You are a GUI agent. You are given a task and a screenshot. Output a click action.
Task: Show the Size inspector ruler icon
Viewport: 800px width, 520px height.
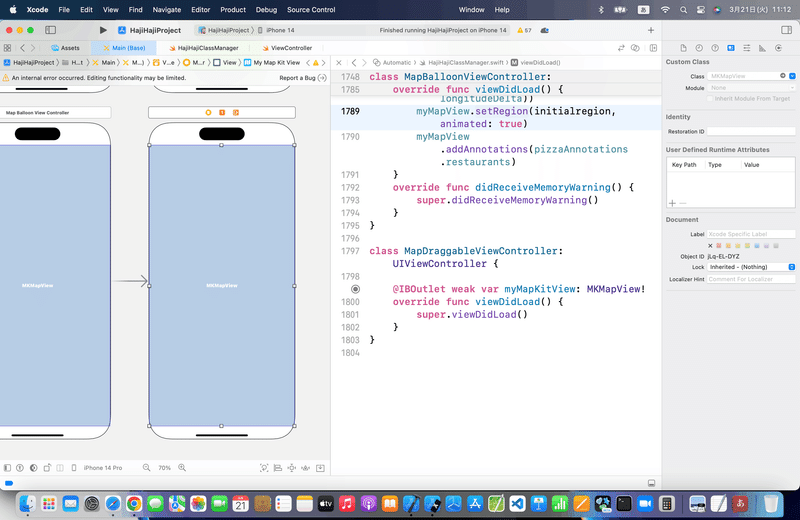[762, 48]
